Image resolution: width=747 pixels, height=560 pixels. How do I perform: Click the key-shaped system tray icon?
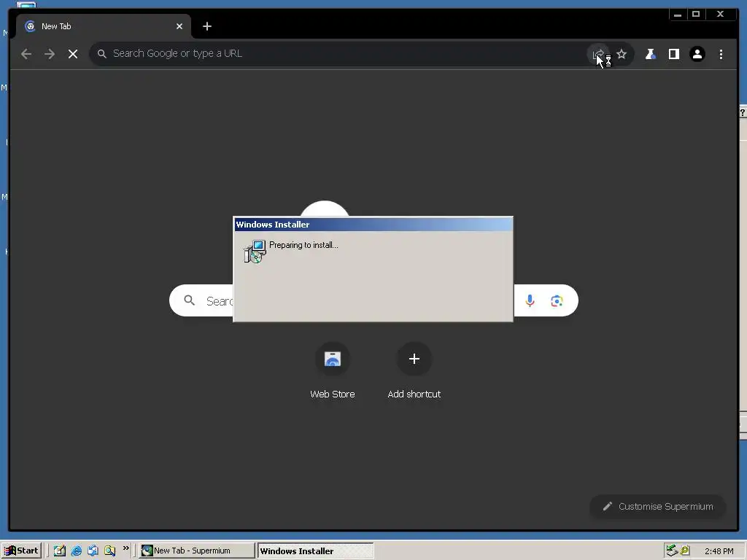[684, 551]
